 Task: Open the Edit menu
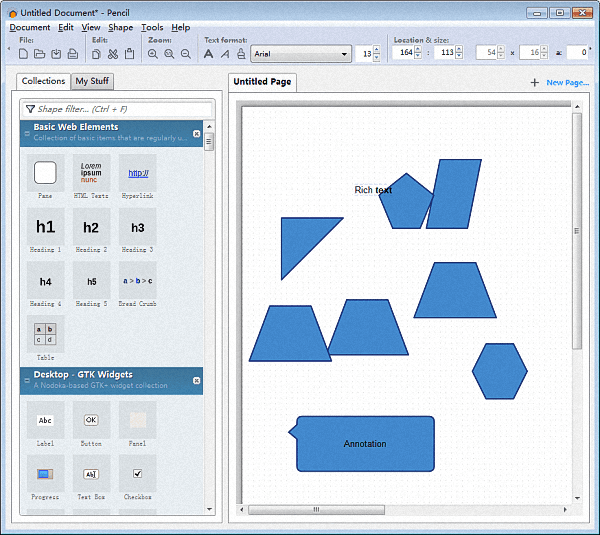[x=66, y=28]
